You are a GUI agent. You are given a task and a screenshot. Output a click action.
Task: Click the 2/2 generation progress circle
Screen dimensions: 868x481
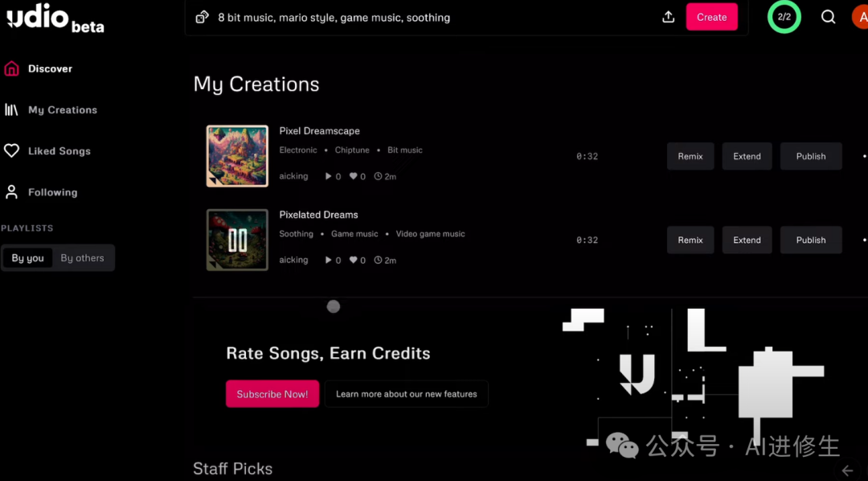(x=784, y=17)
